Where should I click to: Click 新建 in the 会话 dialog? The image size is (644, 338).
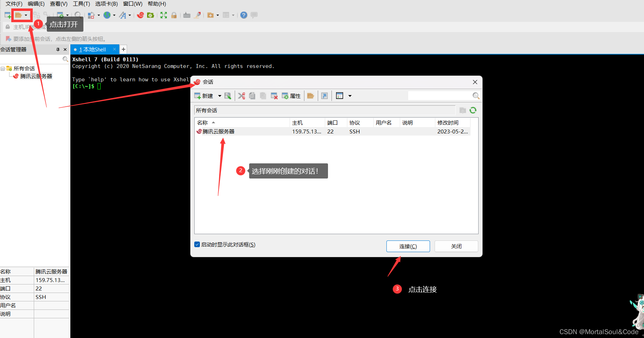[x=204, y=96]
